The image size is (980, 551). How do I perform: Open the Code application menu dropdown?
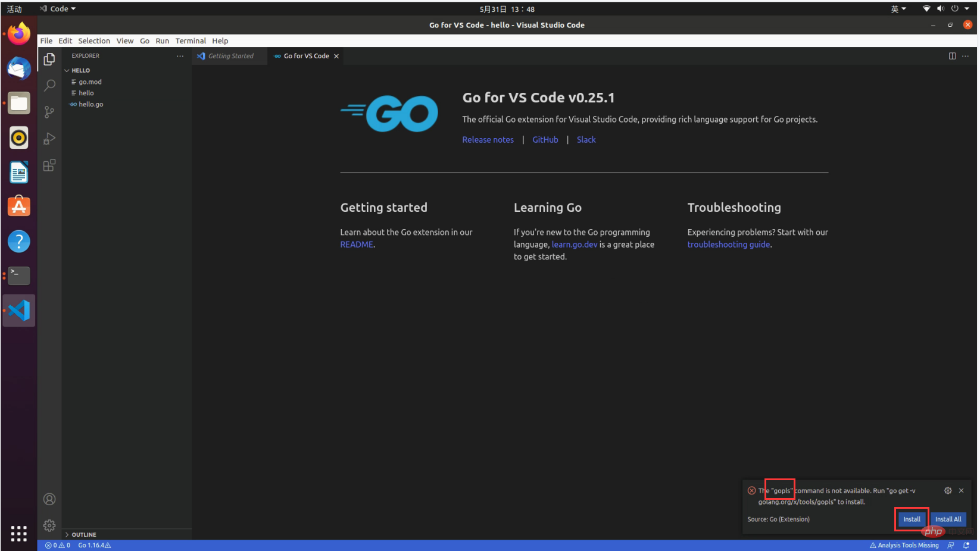(x=58, y=9)
